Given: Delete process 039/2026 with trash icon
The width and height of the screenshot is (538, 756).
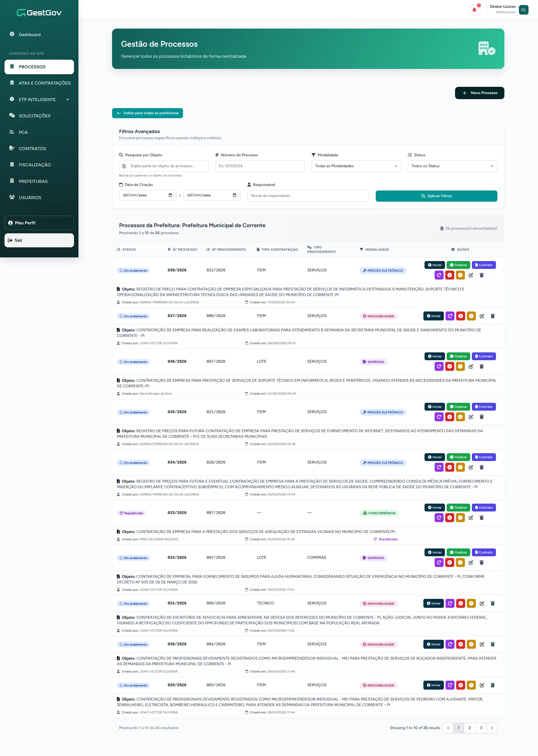Looking at the screenshot, I should coord(482,275).
